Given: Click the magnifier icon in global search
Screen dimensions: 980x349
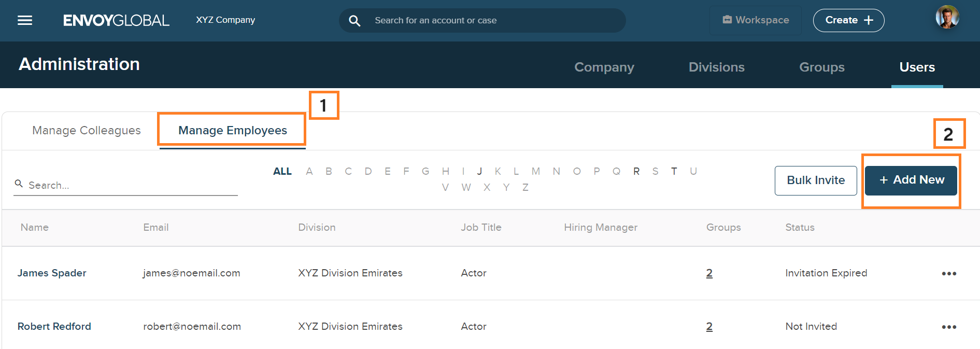Looking at the screenshot, I should pos(354,21).
